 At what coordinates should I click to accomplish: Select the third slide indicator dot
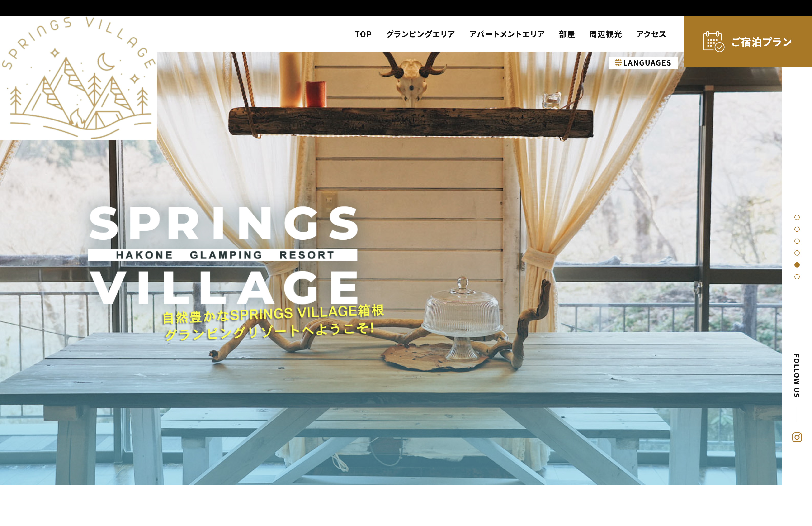[x=797, y=241]
